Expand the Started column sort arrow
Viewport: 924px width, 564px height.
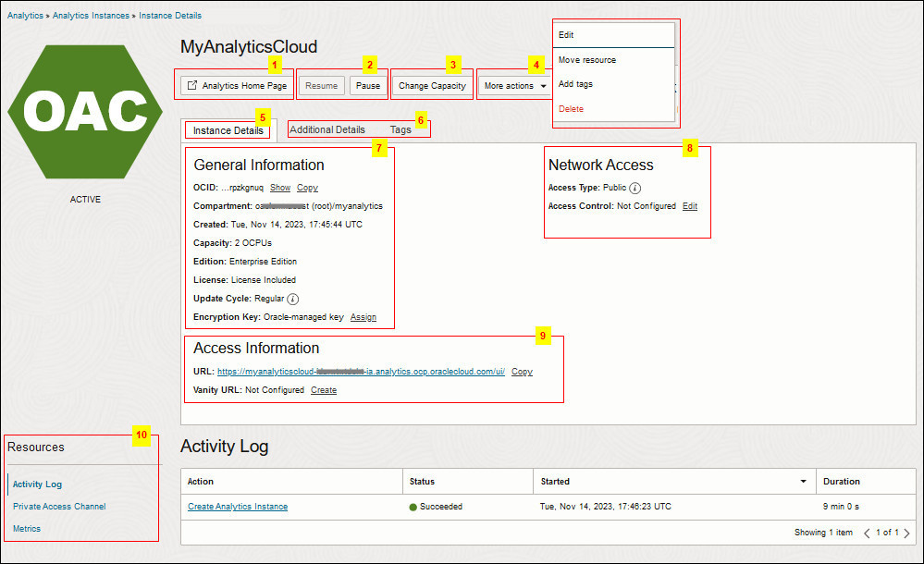(803, 482)
